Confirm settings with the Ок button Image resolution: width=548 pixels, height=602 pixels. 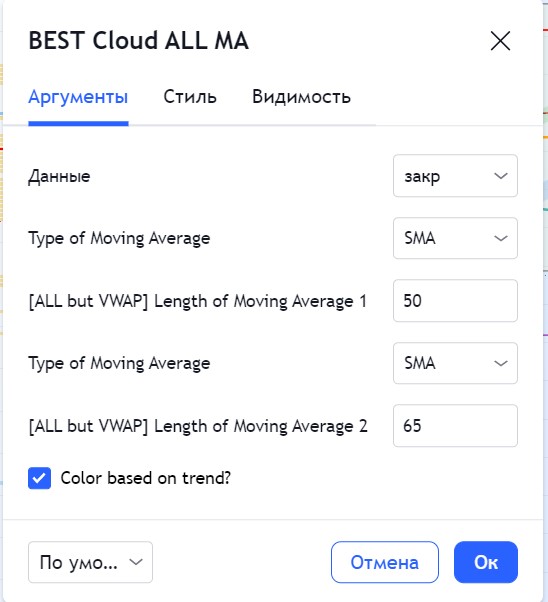pos(486,562)
